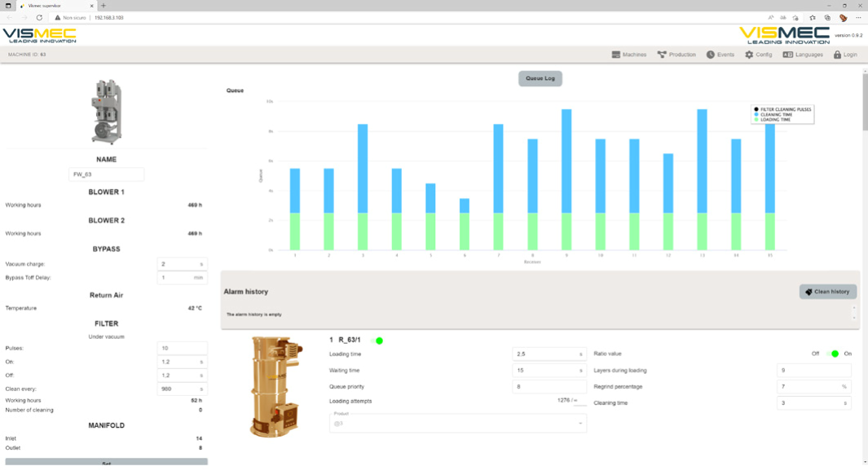The width and height of the screenshot is (868, 475).
Task: Open the browser settings ellipsis menu
Action: click(858, 17)
